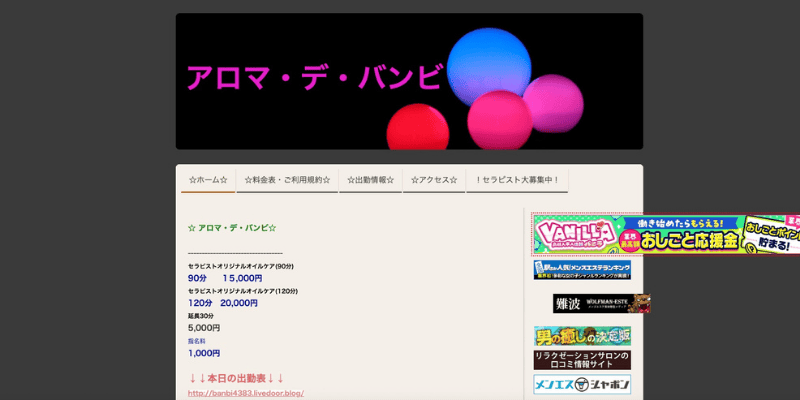Go to the ☆アクセス☆ tab
This screenshot has width=800, height=400.
click(x=434, y=181)
